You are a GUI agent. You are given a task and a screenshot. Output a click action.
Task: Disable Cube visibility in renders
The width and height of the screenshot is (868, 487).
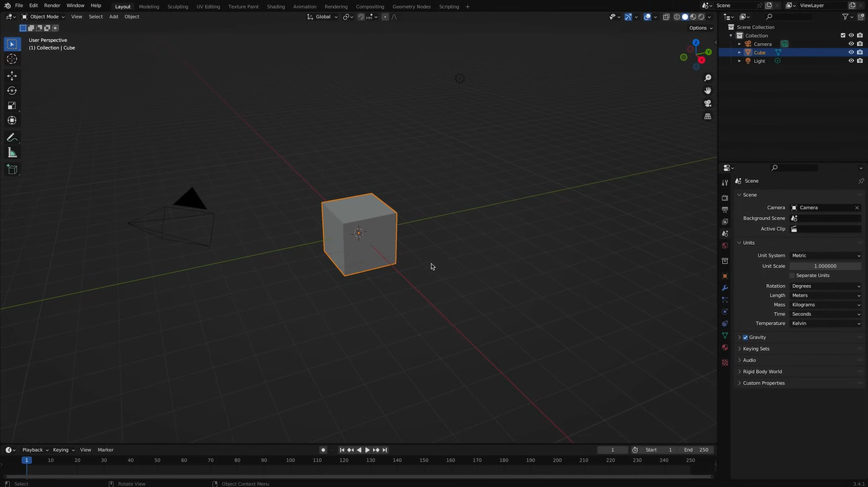[x=860, y=52]
